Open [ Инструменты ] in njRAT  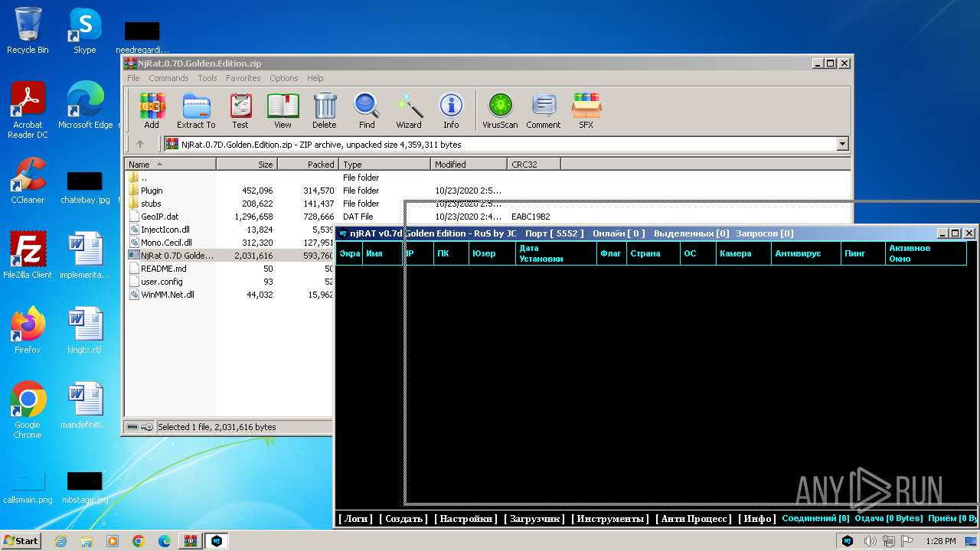(x=611, y=519)
